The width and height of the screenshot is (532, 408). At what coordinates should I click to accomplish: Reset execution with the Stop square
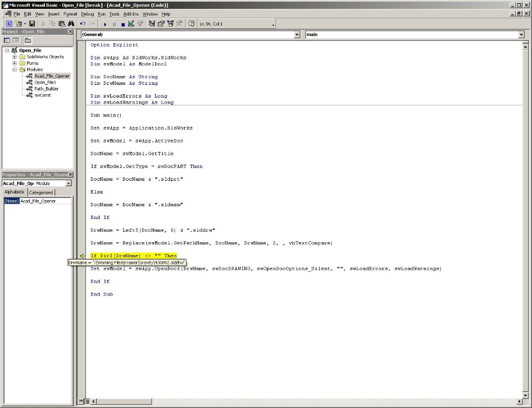(x=123, y=24)
